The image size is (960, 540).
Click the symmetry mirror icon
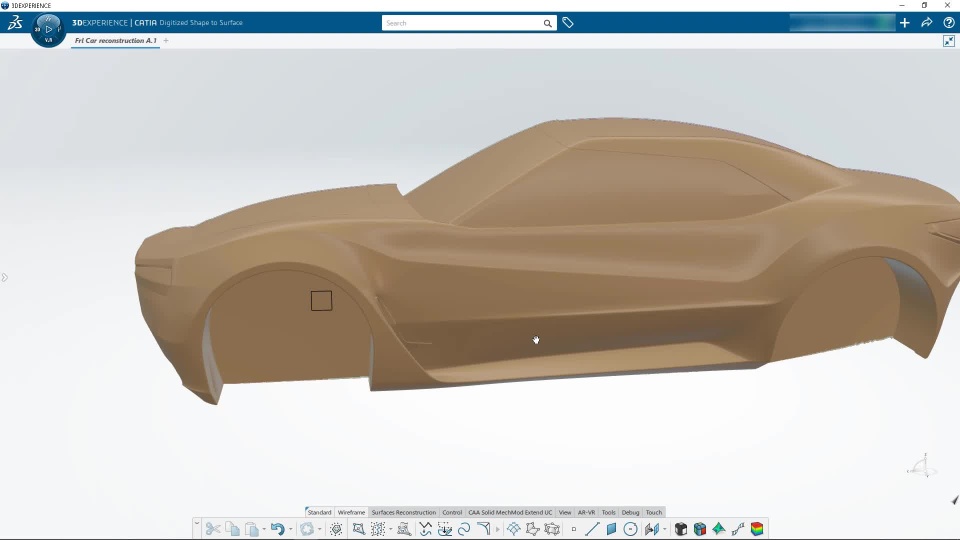(651, 529)
